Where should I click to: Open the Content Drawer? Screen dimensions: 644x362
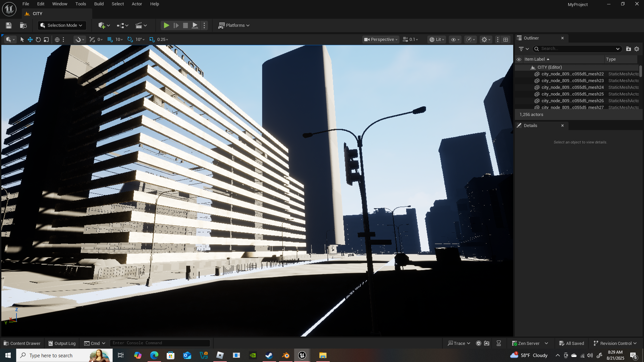tap(22, 343)
